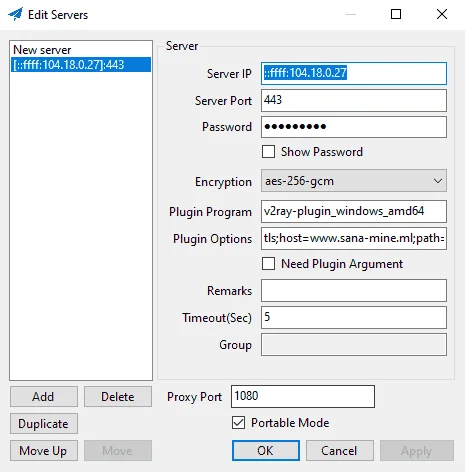Close the Edit Servers dialog
465x472 pixels.
442,14
